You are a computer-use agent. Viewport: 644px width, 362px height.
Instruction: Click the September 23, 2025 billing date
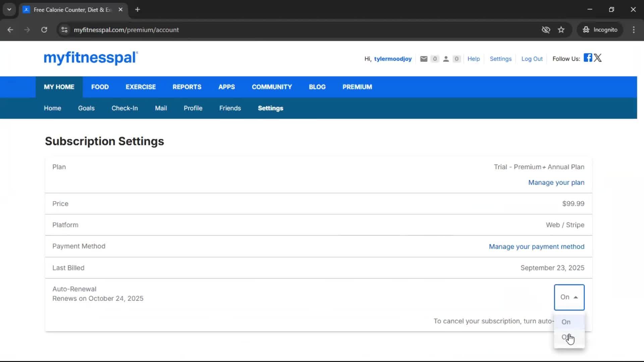[552, 268]
